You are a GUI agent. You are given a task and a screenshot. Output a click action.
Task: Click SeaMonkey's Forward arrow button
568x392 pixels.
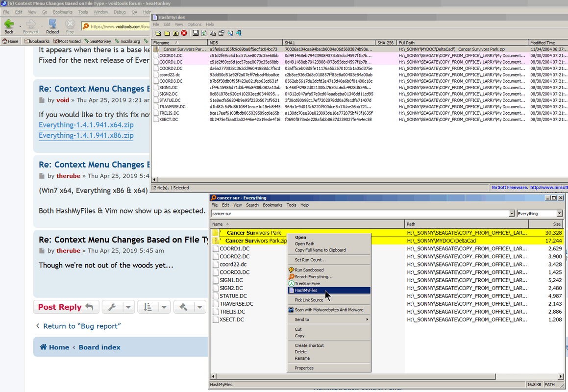30,26
